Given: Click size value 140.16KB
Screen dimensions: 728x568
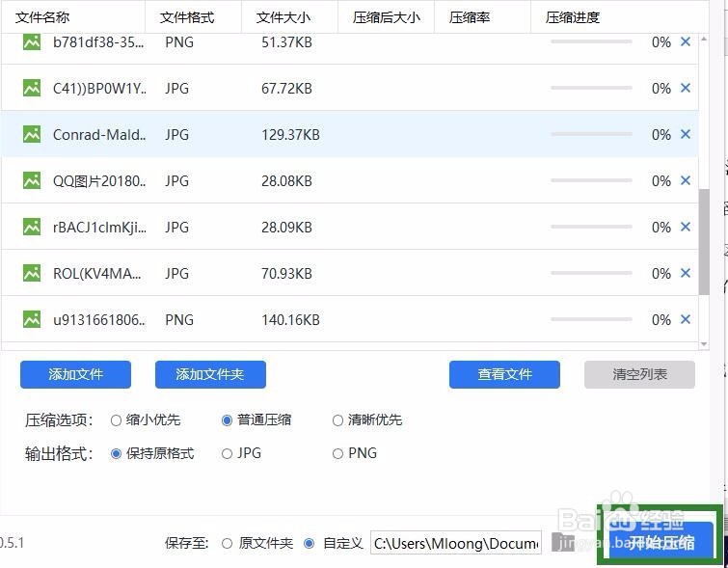Looking at the screenshot, I should 290,319.
